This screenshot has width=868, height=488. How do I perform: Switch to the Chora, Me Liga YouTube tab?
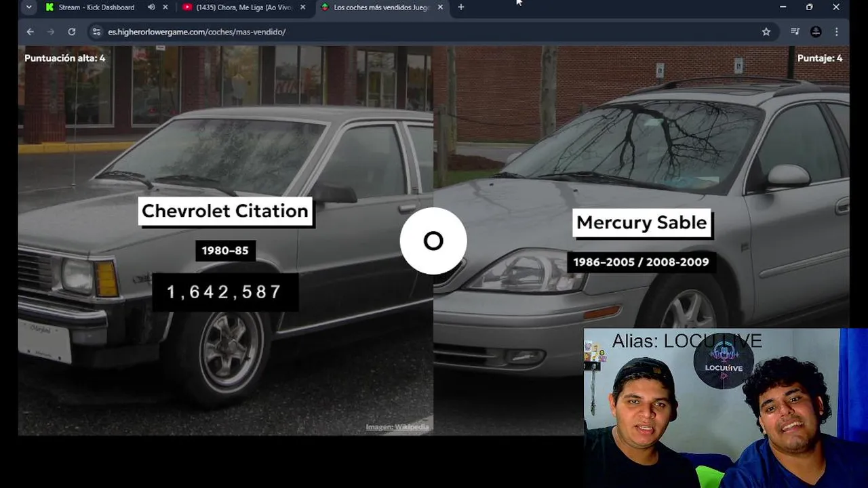[x=237, y=7]
